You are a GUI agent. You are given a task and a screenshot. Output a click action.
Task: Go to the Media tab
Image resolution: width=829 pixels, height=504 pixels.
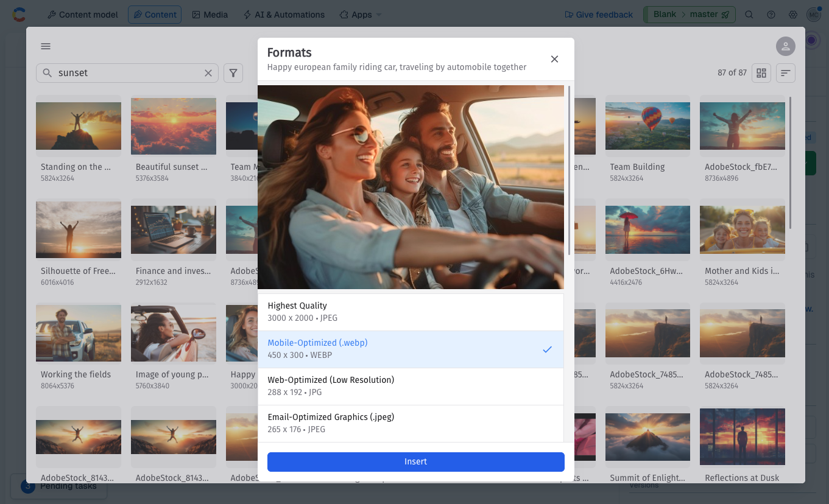[210, 15]
